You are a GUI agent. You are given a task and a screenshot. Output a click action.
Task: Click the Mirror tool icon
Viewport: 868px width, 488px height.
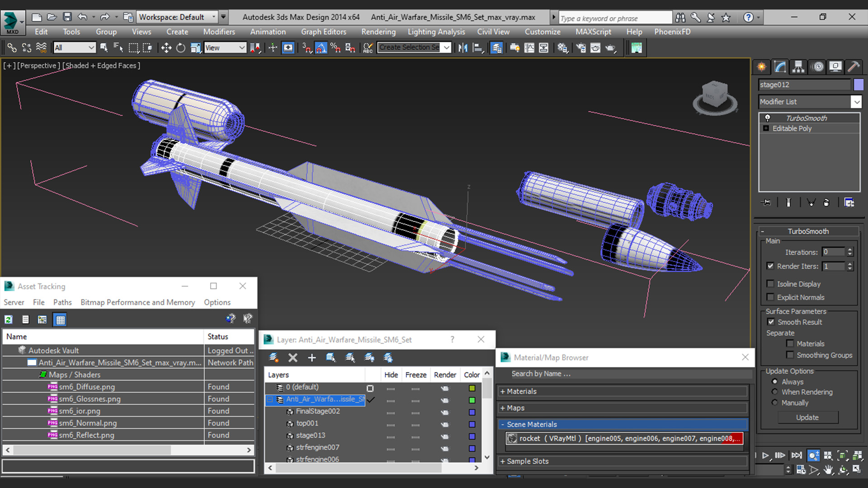click(462, 47)
